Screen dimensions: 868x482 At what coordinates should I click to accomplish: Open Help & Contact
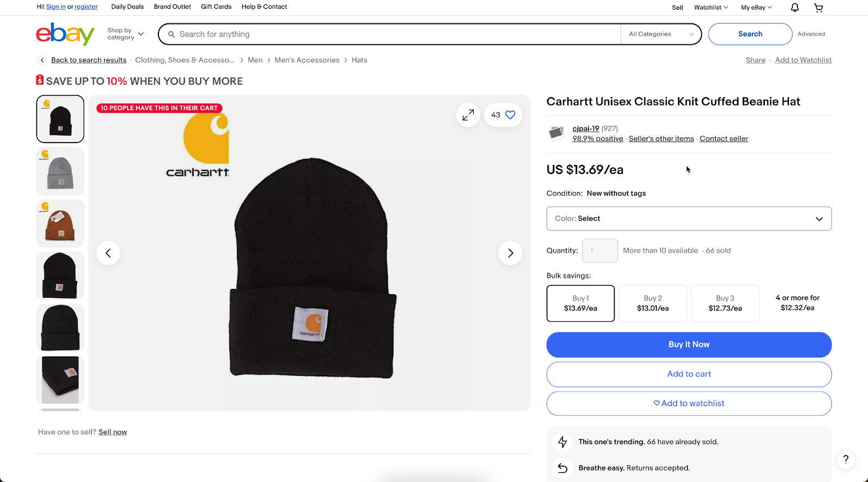point(264,7)
